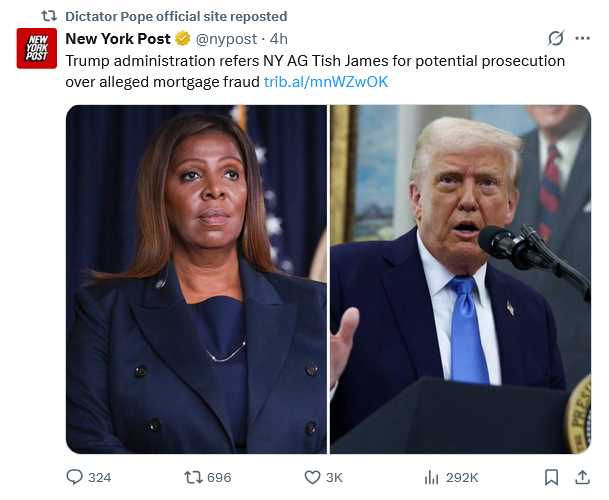
Task: Click the Grok explain icon
Action: [555, 38]
